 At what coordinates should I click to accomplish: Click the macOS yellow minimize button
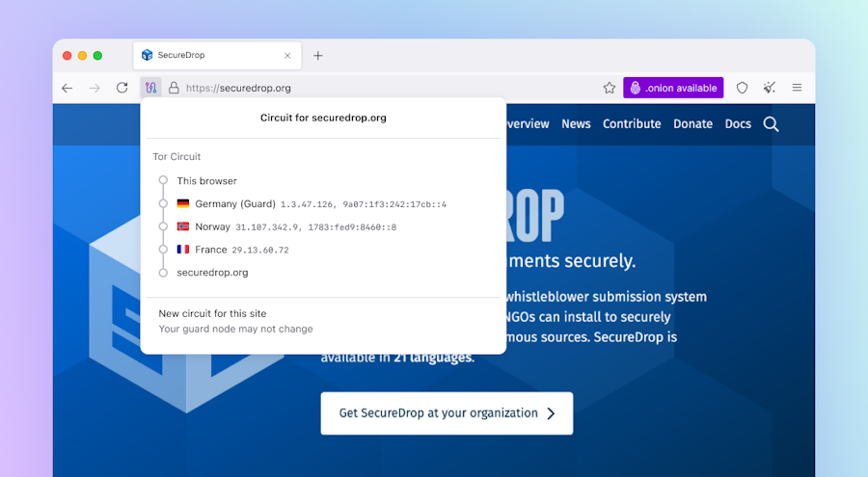click(82, 55)
